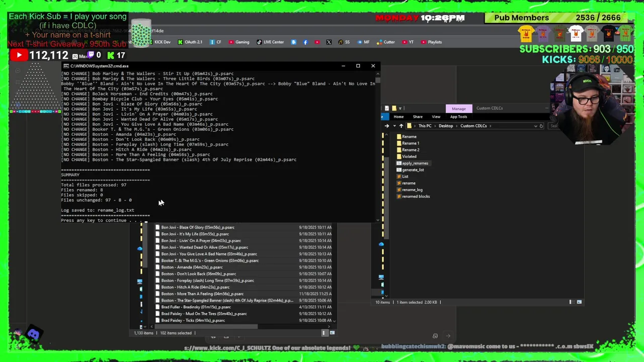This screenshot has height=362, width=644.
Task: Click Explorer quick access New Folder icon
Action: click(x=394, y=108)
